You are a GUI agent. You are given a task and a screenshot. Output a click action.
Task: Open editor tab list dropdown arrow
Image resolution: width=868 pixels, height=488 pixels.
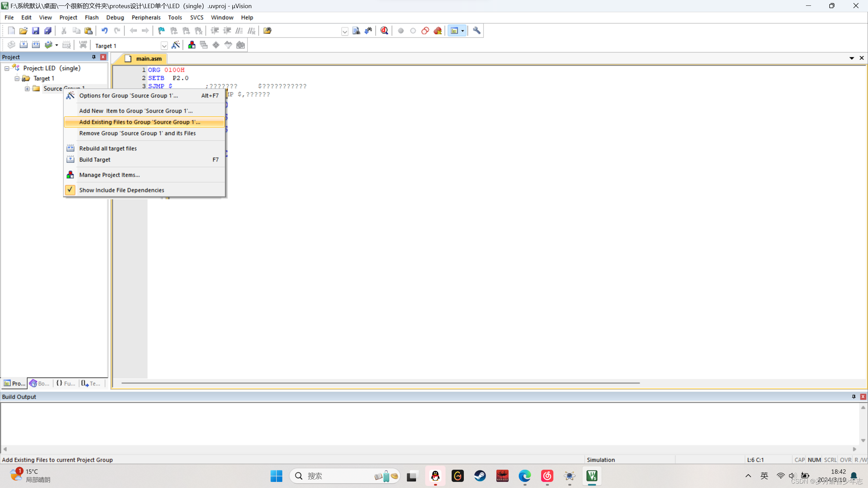[x=851, y=58]
